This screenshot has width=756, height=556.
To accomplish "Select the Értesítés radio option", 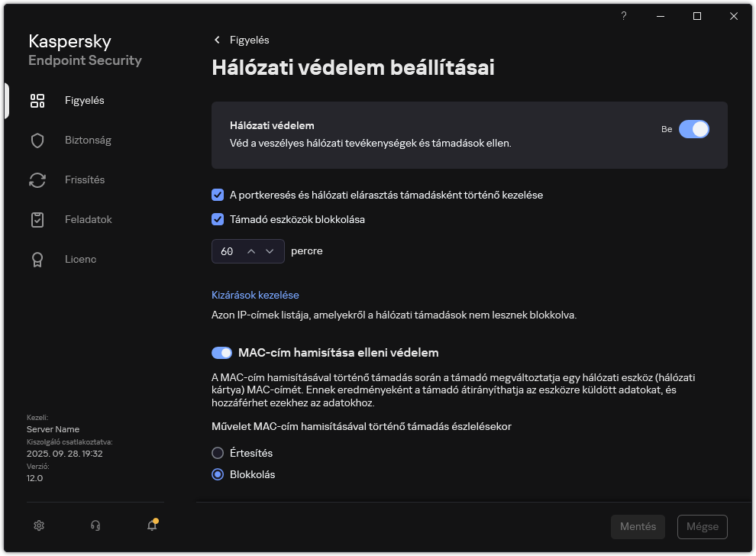I will 216,453.
